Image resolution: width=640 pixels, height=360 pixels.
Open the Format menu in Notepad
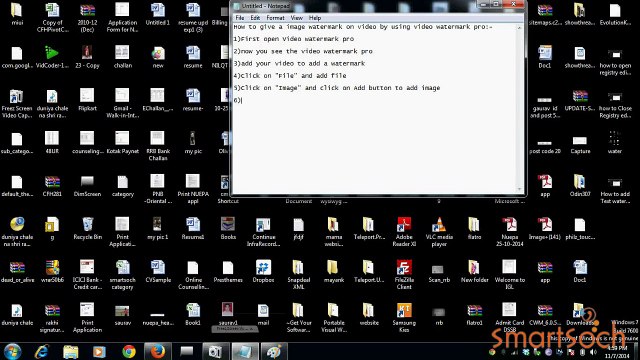[276, 18]
